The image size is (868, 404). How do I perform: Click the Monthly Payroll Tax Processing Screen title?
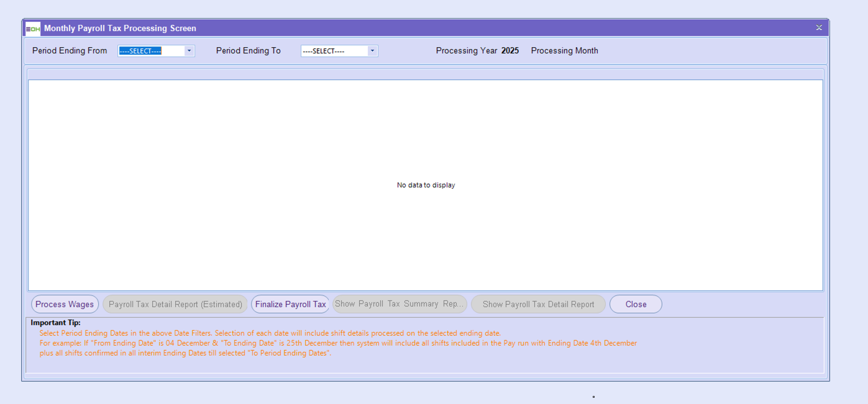click(x=120, y=29)
